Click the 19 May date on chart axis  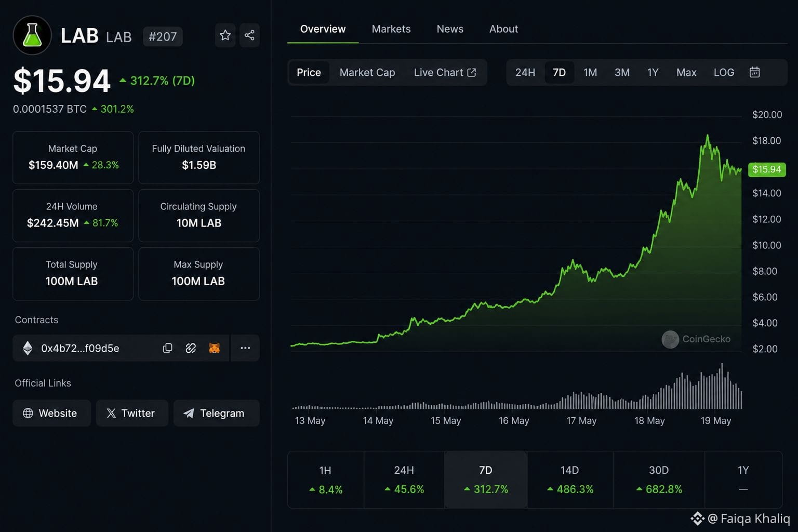(x=715, y=420)
